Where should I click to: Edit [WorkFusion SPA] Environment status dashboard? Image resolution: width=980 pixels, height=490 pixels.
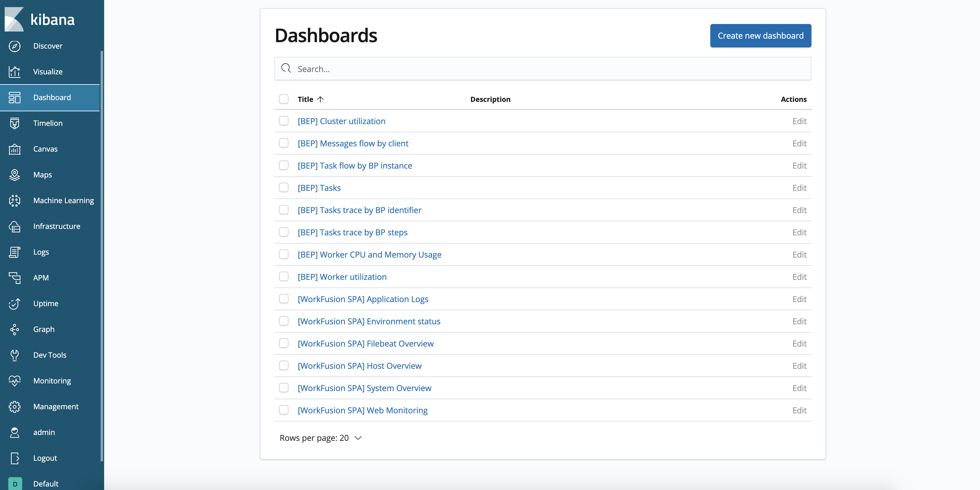click(x=799, y=321)
